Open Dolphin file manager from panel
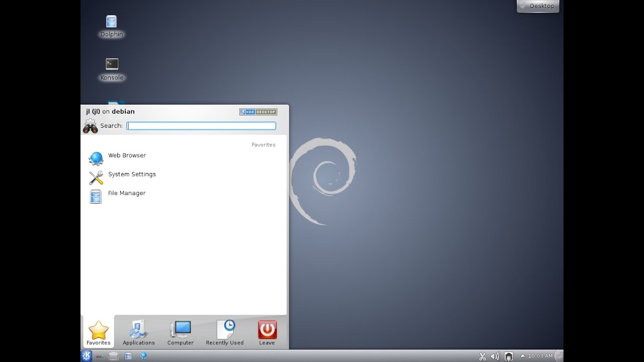This screenshot has height=362, width=644. click(128, 356)
